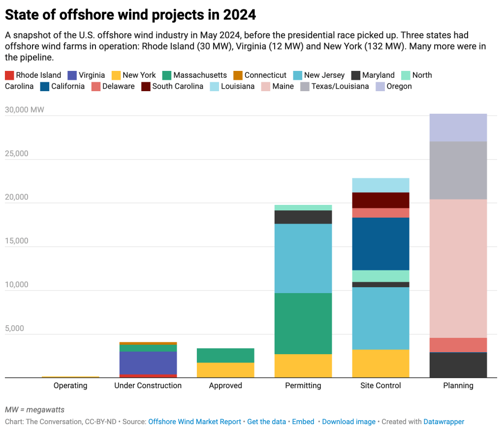This screenshot has width=504, height=430.
Task: Open the Offshore Wind Market Report source link
Action: (194, 422)
